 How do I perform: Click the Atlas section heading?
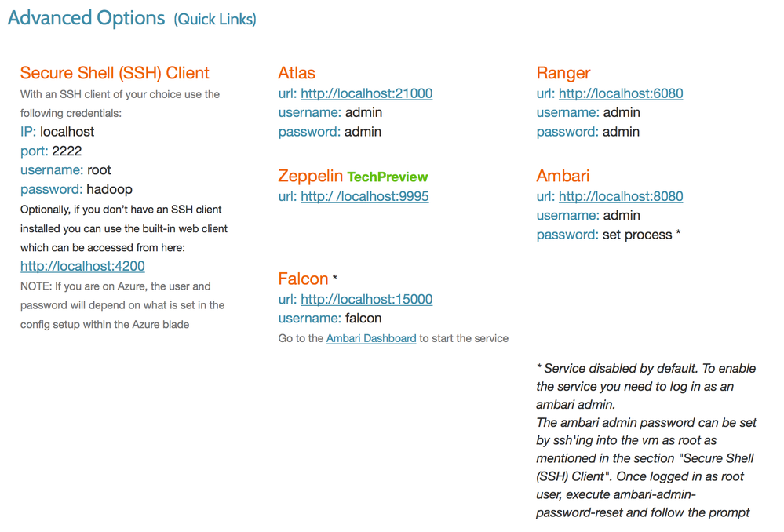coord(297,73)
